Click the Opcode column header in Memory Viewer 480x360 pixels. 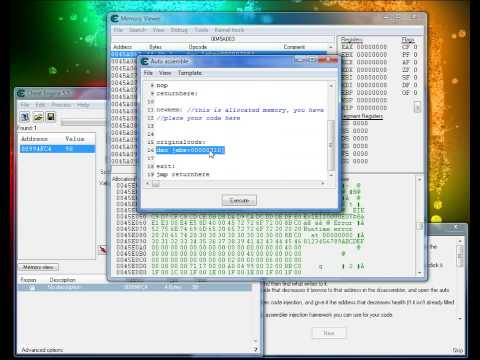pyautogui.click(x=198, y=47)
